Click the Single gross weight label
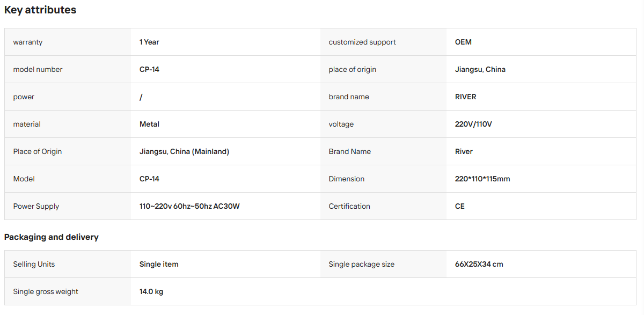This screenshot has height=315, width=644. [46, 291]
